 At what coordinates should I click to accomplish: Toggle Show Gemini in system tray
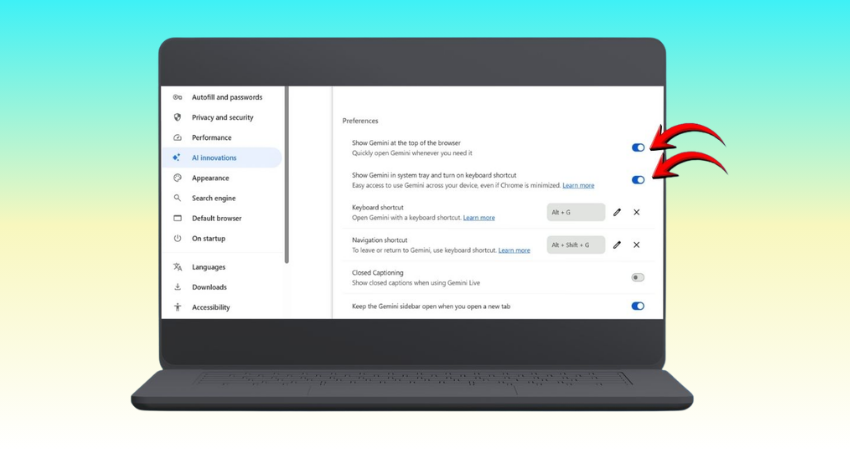tap(638, 180)
